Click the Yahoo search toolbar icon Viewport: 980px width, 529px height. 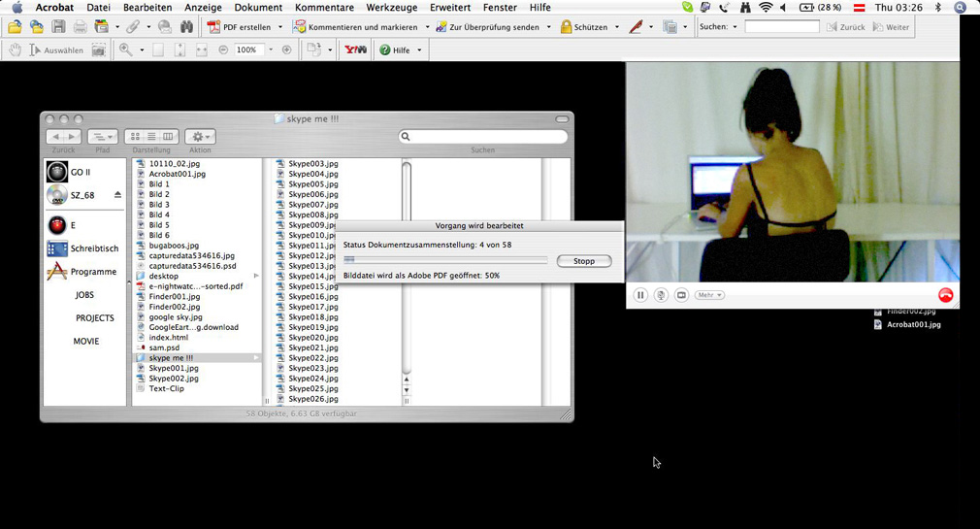coord(355,50)
